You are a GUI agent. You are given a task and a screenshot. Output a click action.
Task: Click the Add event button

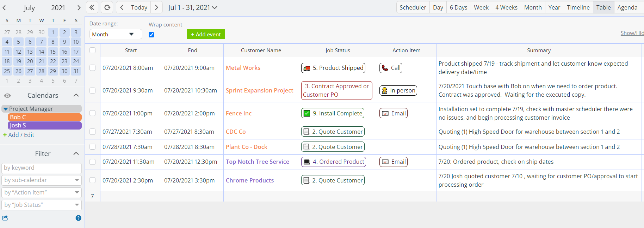206,34
